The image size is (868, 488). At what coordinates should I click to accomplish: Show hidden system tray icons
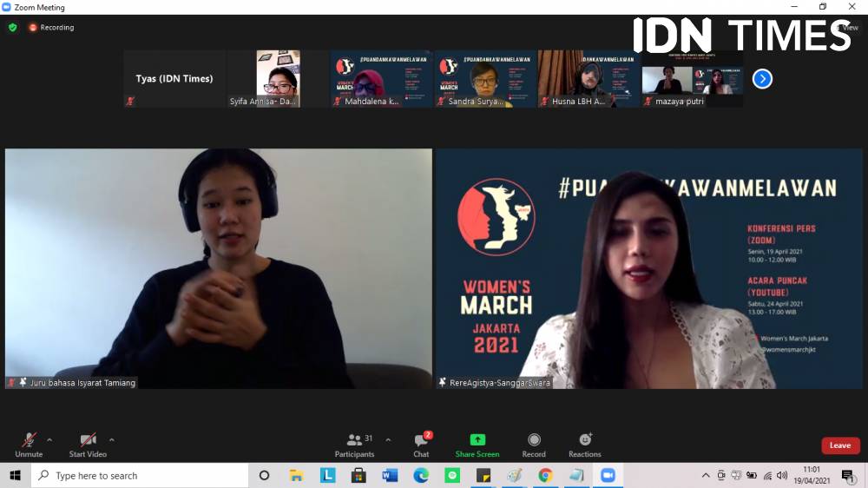click(x=706, y=475)
